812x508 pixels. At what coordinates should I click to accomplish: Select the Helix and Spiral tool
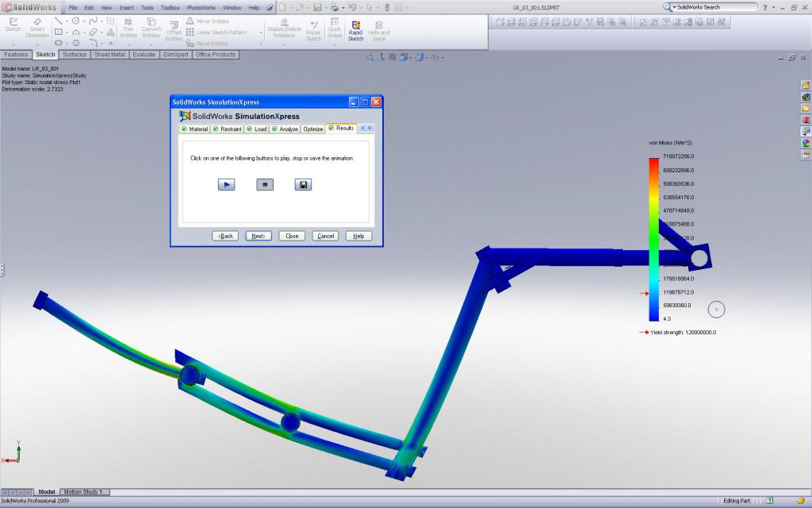pos(378,31)
